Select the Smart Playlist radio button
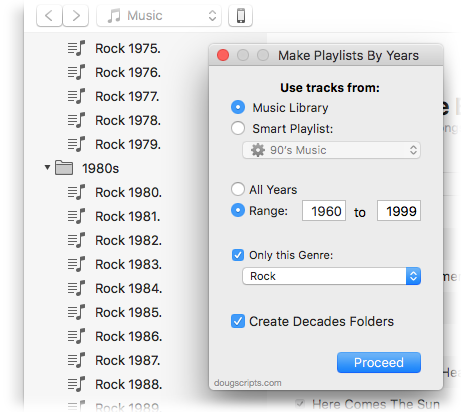 (238, 128)
